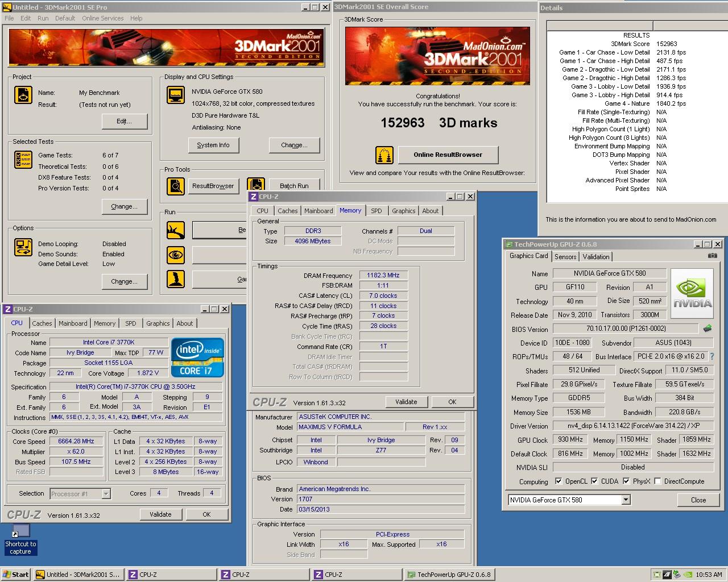Viewport: 728px width, 582px height.
Task: Switch to Graphics tab in CPU-Z CPU window
Action: click(158, 323)
